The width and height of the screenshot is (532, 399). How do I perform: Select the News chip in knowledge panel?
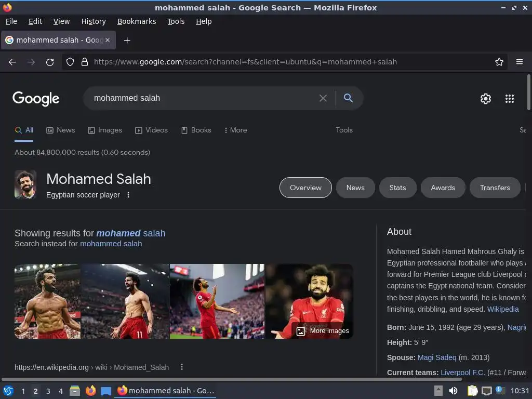click(x=355, y=188)
